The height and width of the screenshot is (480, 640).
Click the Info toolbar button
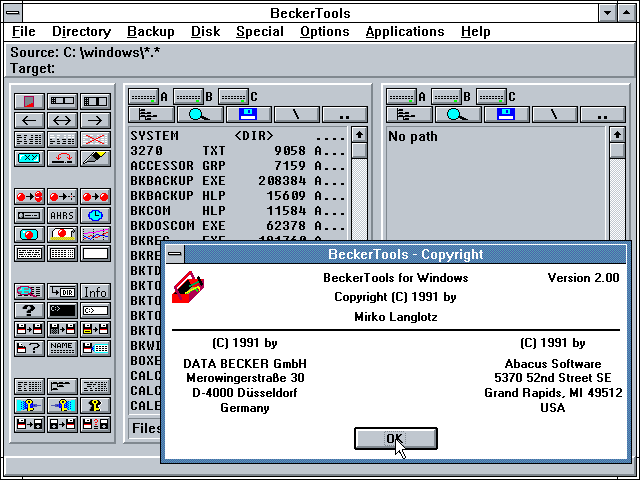click(95, 292)
